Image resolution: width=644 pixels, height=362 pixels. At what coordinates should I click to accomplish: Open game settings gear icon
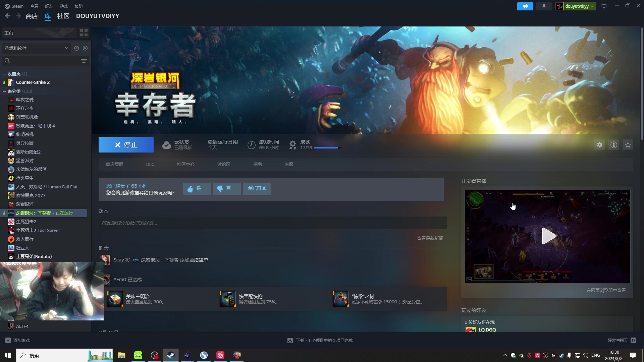point(599,145)
